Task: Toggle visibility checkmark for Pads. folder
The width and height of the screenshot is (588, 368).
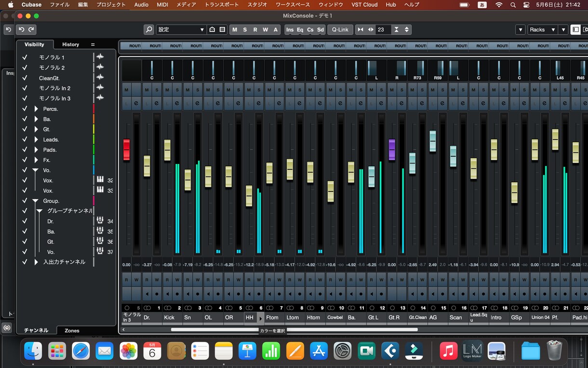Action: tap(25, 150)
